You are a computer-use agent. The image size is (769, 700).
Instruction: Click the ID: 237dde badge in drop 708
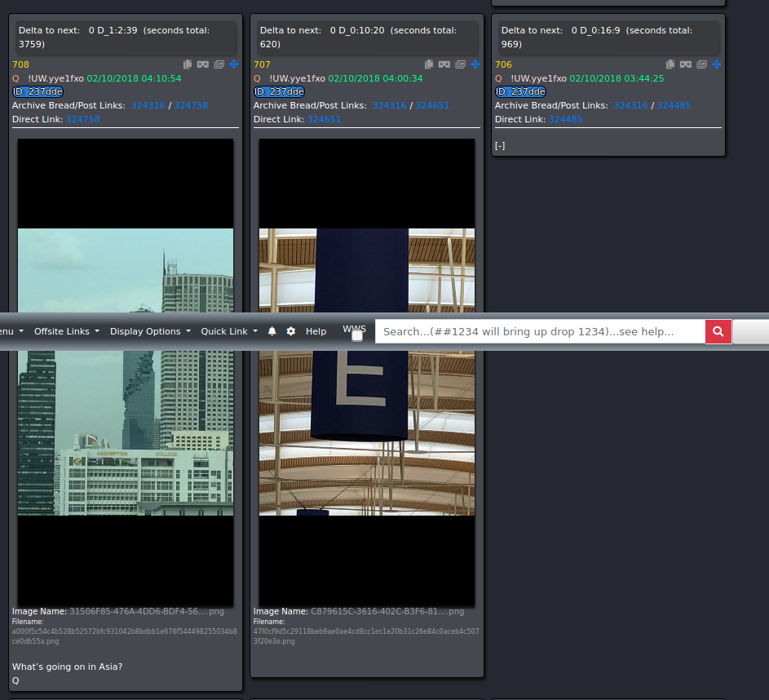[x=38, y=91]
